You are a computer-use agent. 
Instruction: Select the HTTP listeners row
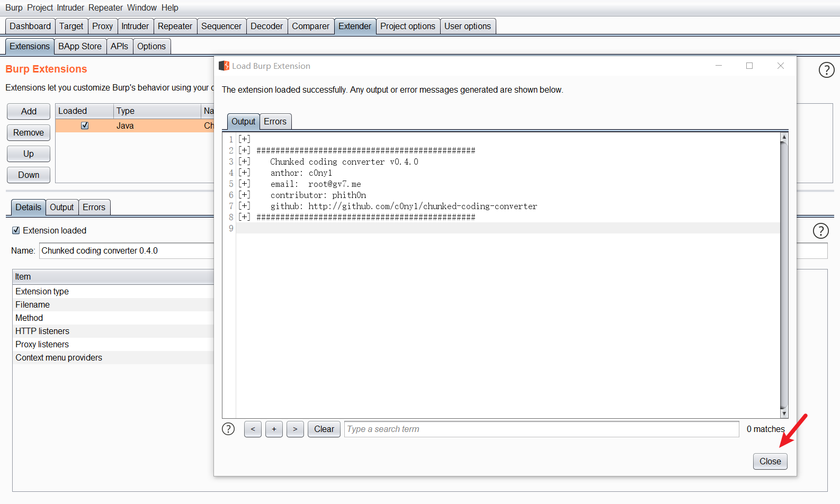pyautogui.click(x=113, y=331)
